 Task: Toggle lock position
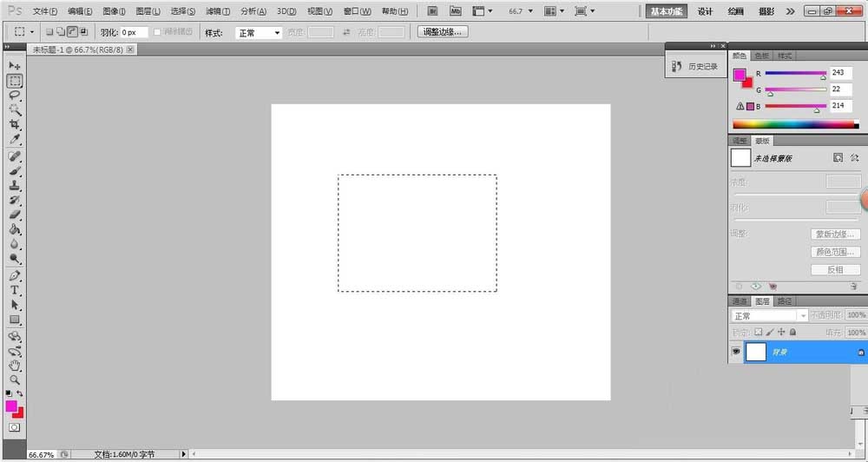[781, 333]
